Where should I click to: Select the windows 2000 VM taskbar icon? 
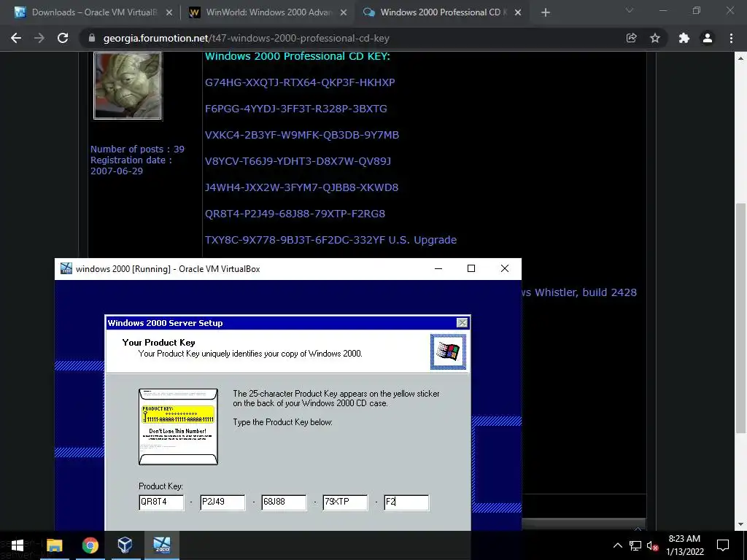coord(162,545)
